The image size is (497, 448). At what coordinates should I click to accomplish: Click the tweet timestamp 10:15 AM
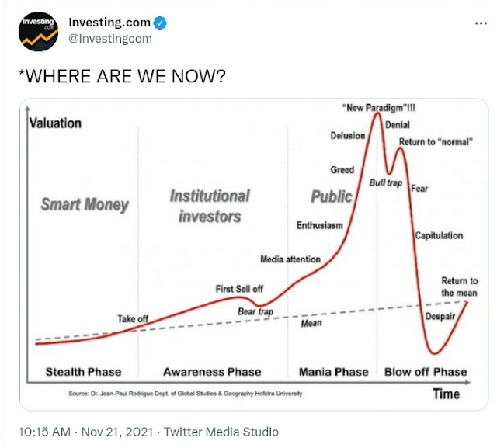coord(44,432)
